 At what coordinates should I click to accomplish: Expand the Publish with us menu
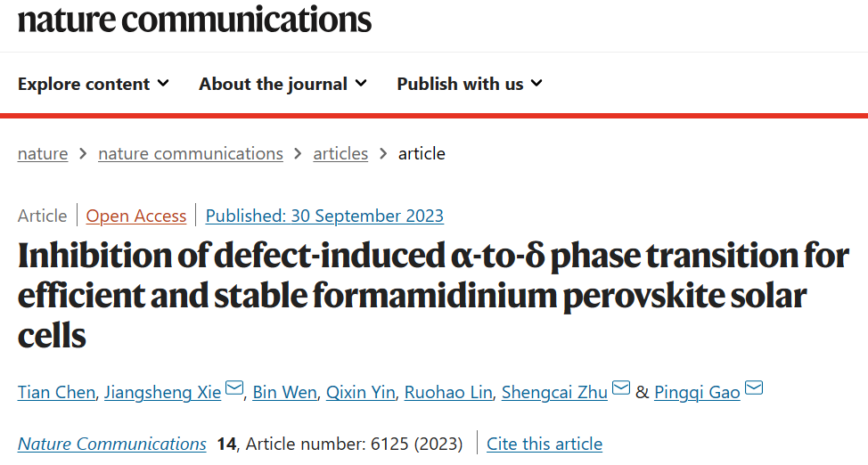click(470, 84)
